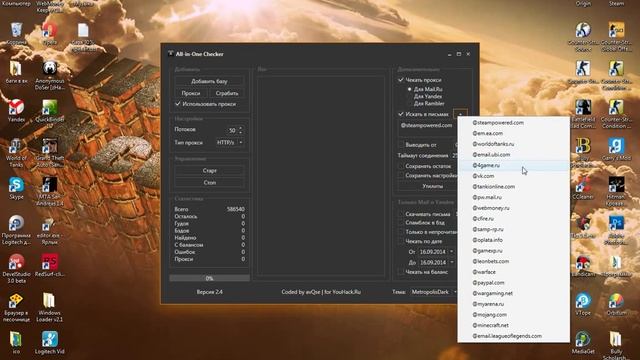This screenshot has height=360, width=640.
Task: Expand the 'От' date picker dropdown
Action: tap(451, 252)
